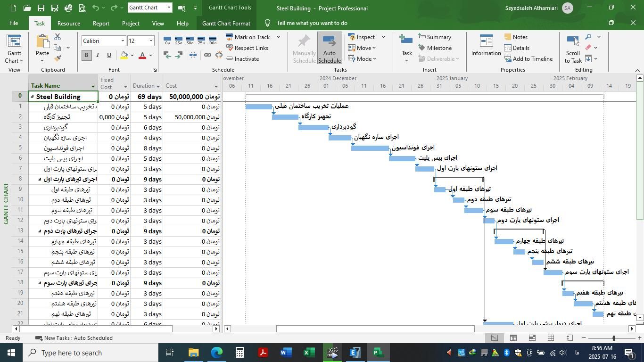Screen dimensions: 644x362
Task: Open the Find magnifier in Editing group
Action: (x=588, y=37)
